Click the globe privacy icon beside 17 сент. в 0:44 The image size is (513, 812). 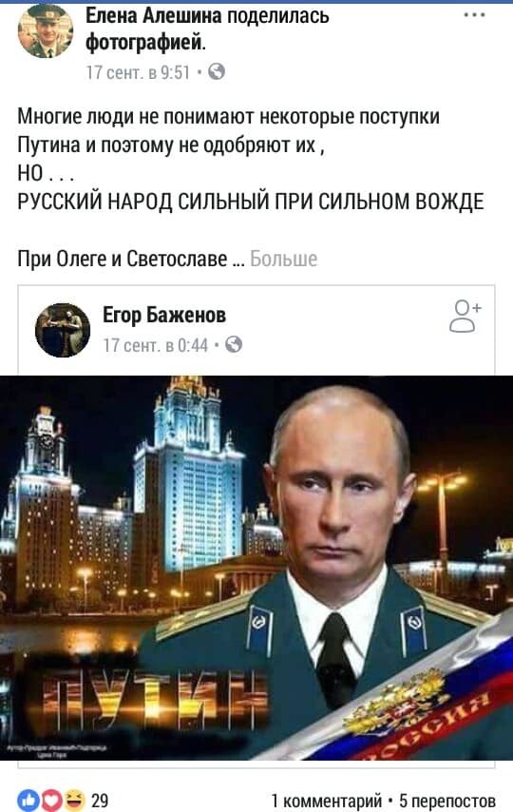[234, 344]
